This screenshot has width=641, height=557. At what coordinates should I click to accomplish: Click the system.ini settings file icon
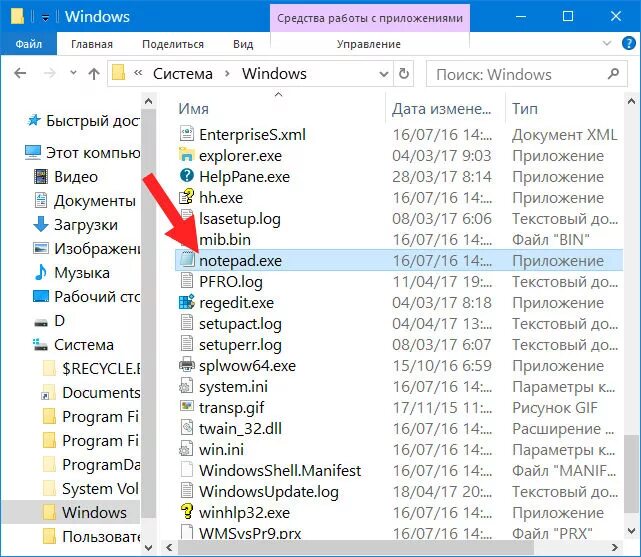coord(186,386)
